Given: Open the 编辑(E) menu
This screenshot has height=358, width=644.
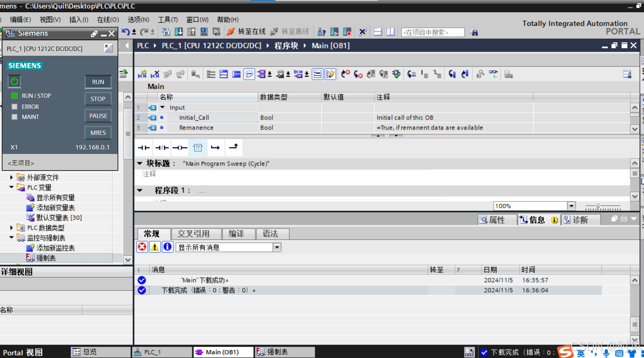Looking at the screenshot, I should click(20, 20).
